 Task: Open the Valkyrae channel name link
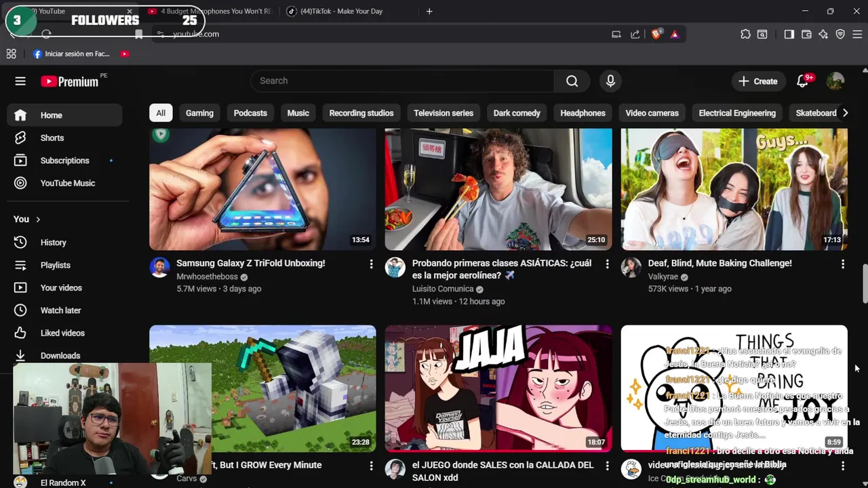pyautogui.click(x=663, y=277)
